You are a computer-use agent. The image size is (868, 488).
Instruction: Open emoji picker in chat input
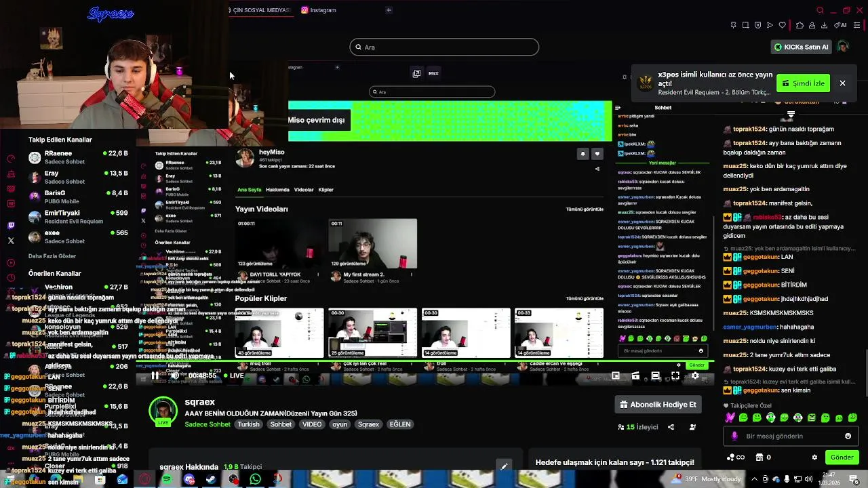[x=848, y=436]
